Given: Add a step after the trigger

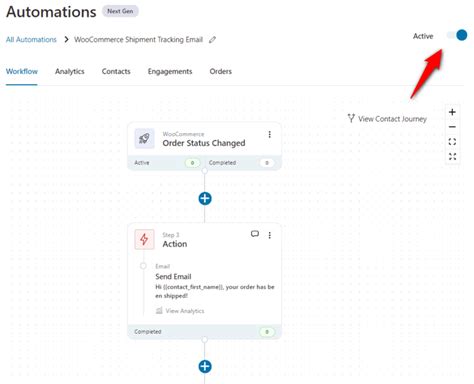Looking at the screenshot, I should click(205, 199).
